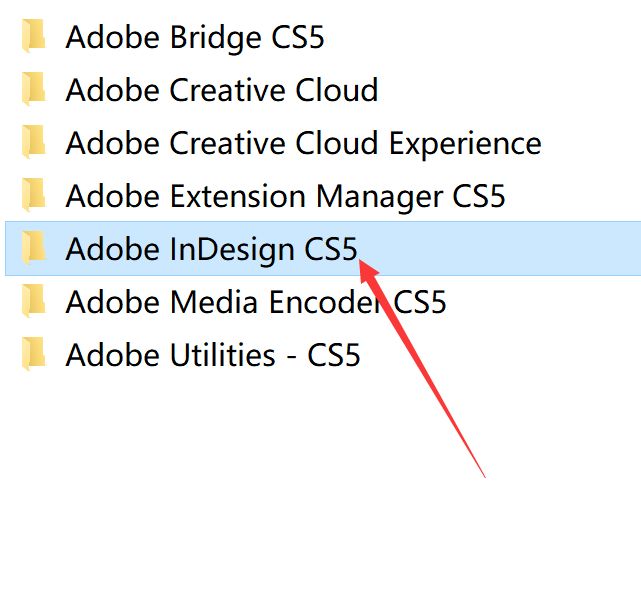Click the Adobe InDesign CS5 folder icon
The width and height of the screenshot is (641, 594).
(35, 248)
